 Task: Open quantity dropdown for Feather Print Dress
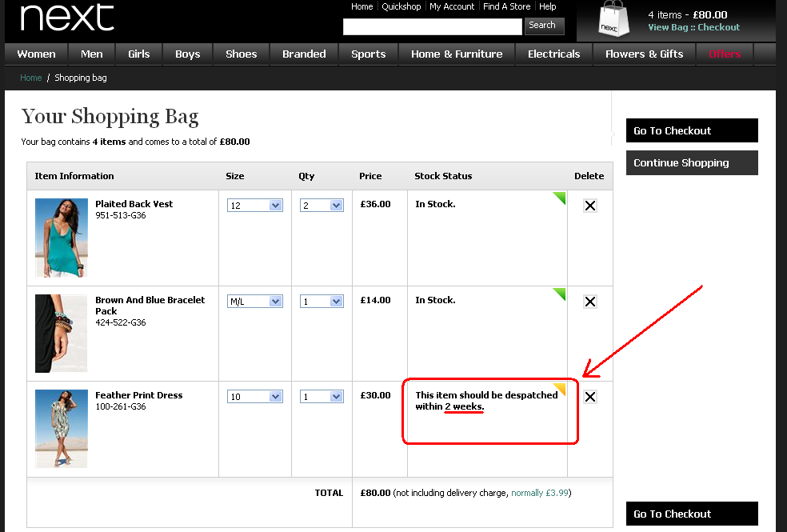tap(322, 397)
